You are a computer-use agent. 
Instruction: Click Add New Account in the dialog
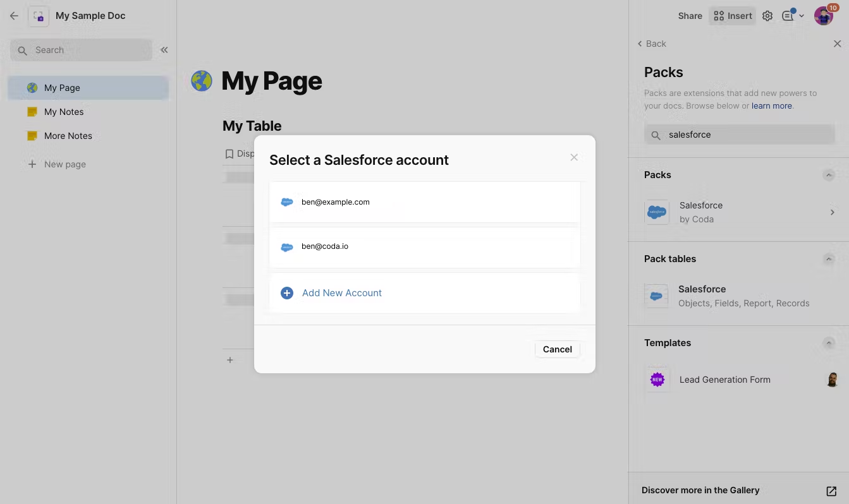point(341,292)
